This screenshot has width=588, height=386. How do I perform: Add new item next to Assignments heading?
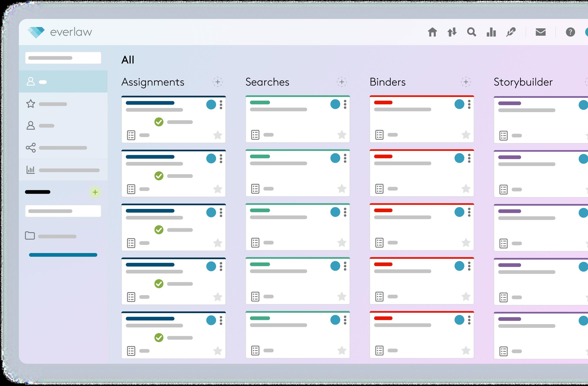click(217, 82)
